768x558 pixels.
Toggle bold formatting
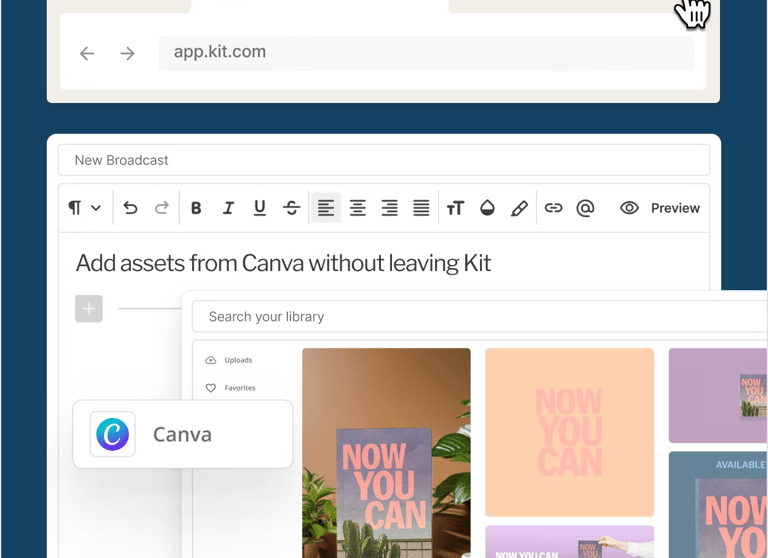click(x=196, y=208)
